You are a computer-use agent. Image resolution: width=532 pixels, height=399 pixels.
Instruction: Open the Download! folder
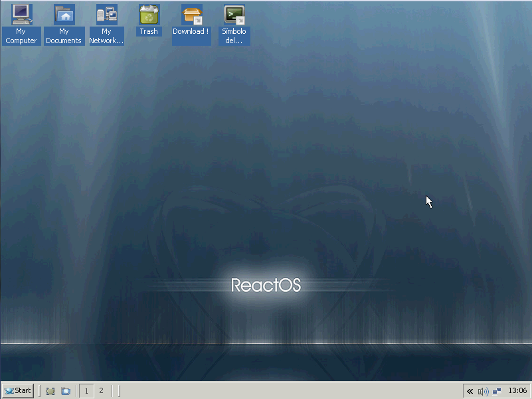click(x=191, y=15)
